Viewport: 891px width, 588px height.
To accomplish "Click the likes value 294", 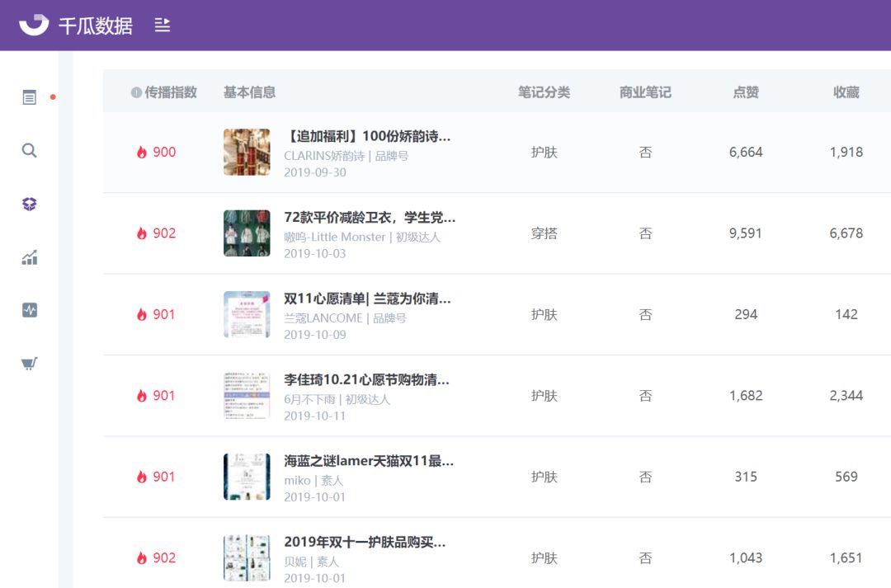I will [x=746, y=315].
